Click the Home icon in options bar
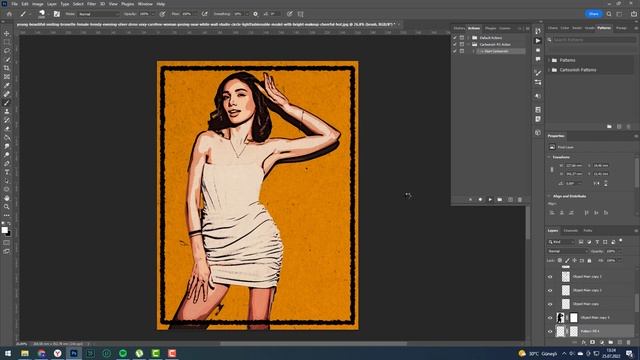Screen dimensions: 640x360 point(9,14)
